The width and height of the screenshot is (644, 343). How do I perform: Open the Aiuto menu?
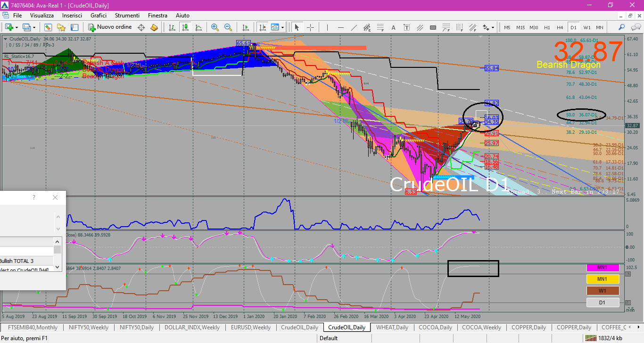[182, 16]
